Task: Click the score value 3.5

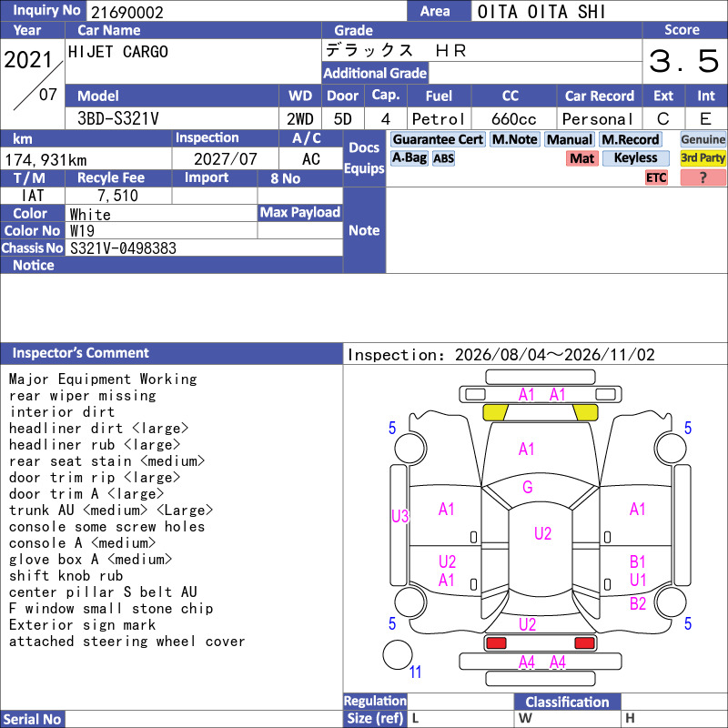Action: click(684, 61)
